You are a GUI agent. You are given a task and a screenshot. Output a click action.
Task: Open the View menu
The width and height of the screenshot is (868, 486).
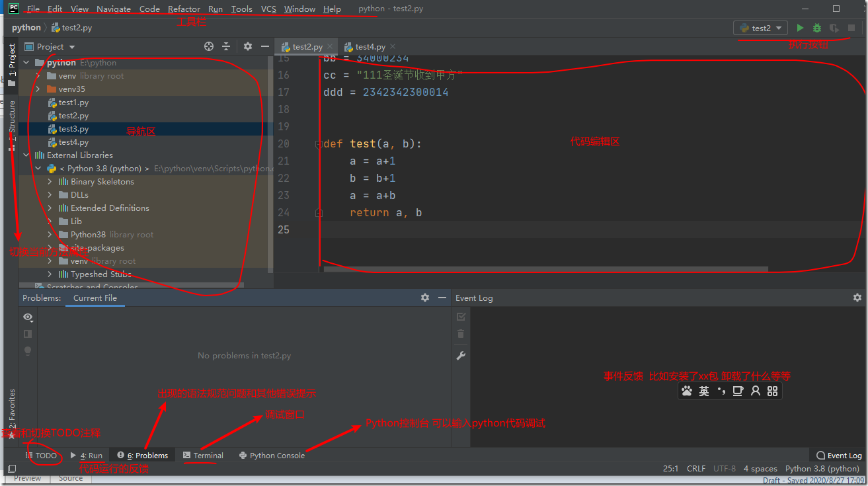(x=79, y=9)
